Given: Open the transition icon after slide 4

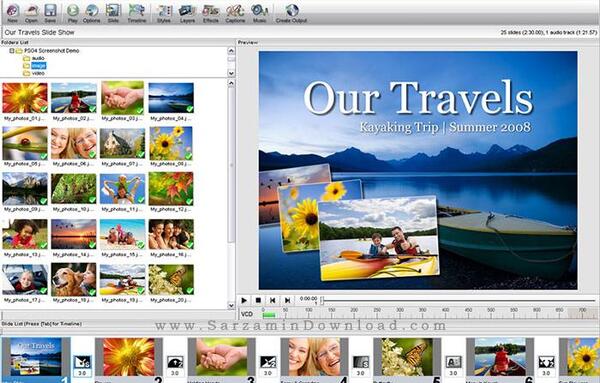Looking at the screenshot, I should tap(361, 362).
